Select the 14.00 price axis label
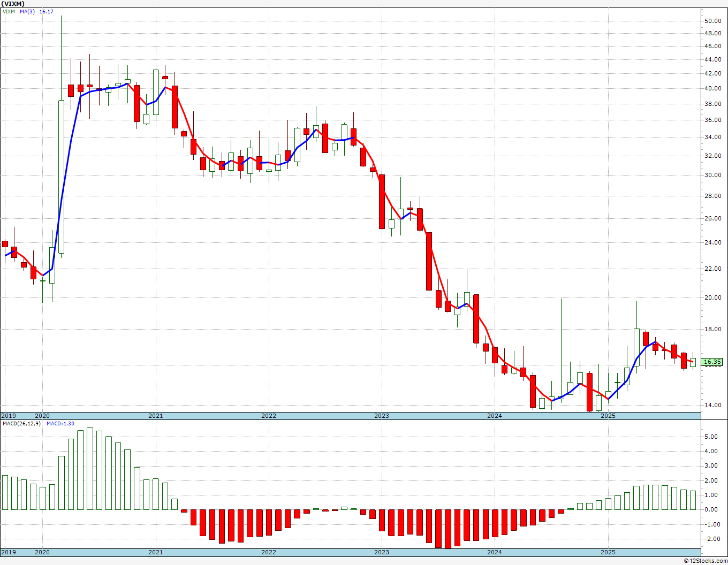 coord(712,405)
